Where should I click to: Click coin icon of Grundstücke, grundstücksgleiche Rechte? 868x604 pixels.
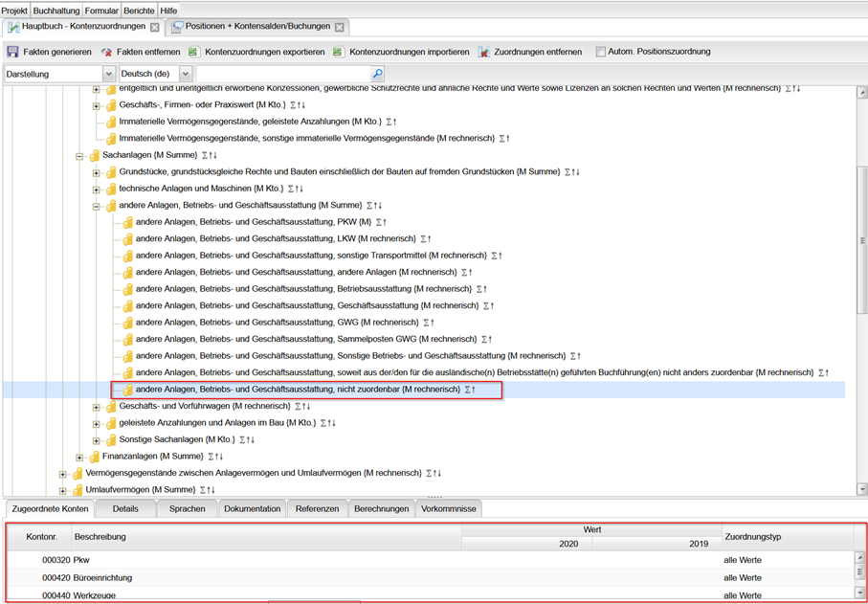pos(111,172)
